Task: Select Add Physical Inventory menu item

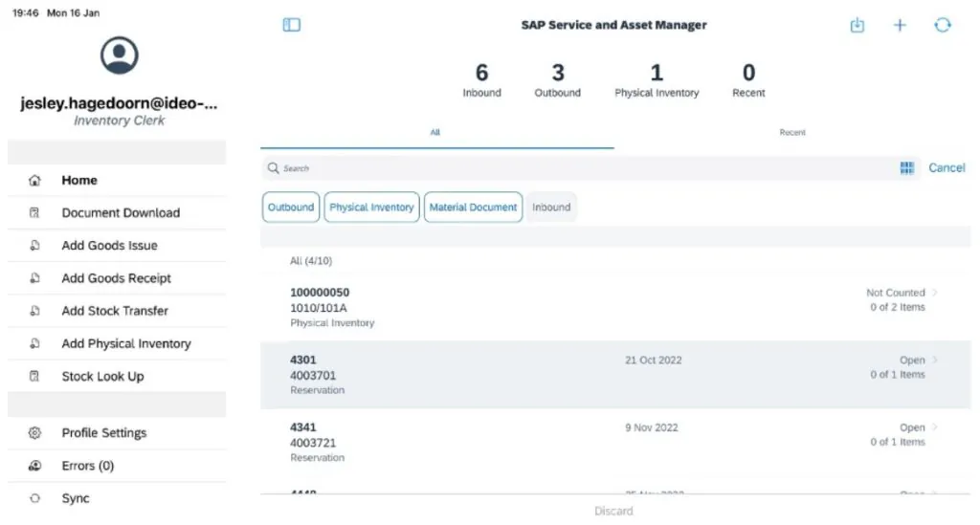Action: pyautogui.click(x=117, y=343)
